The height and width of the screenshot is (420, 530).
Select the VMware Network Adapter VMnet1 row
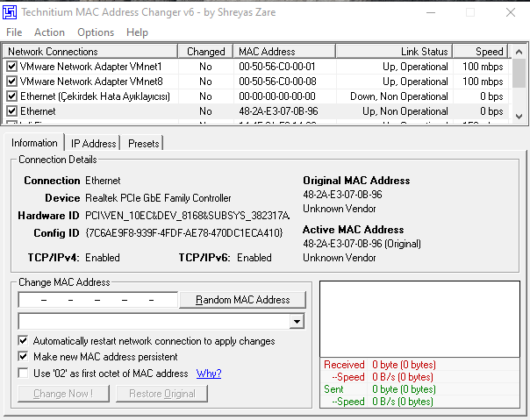pyautogui.click(x=255, y=67)
